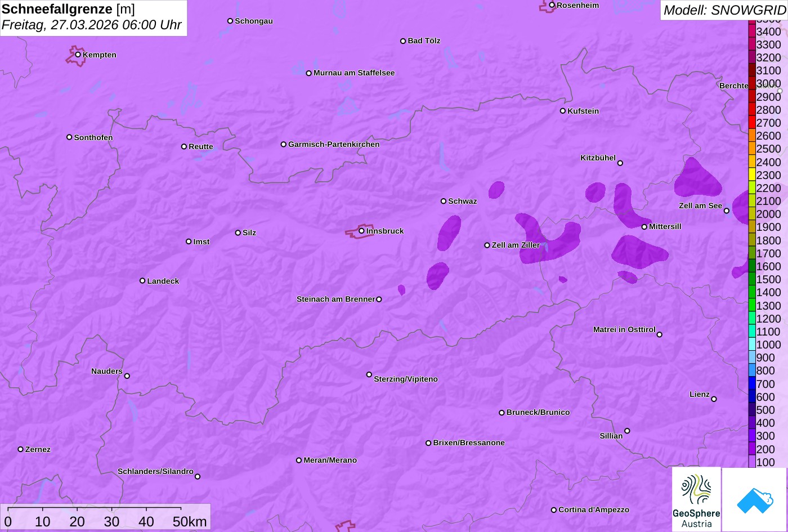788x532 pixels.
Task: Select the Brixen/Bressanone location dot
Action: (x=428, y=443)
